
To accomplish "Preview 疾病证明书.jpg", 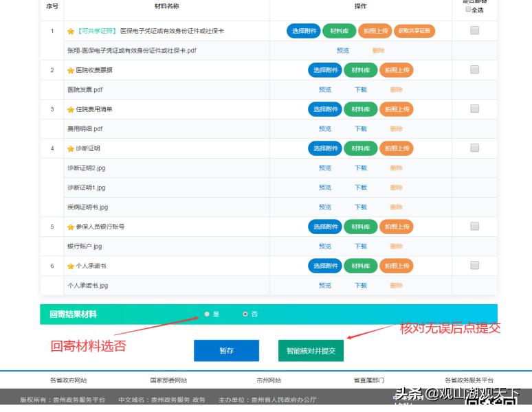I will (325, 207).
